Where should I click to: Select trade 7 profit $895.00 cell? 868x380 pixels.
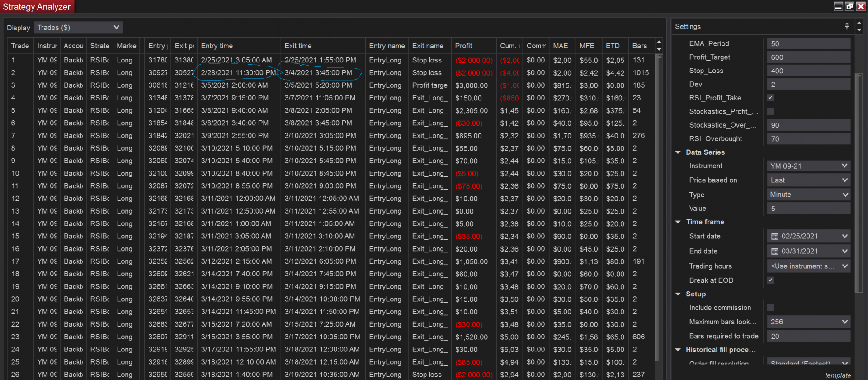pyautogui.click(x=474, y=136)
